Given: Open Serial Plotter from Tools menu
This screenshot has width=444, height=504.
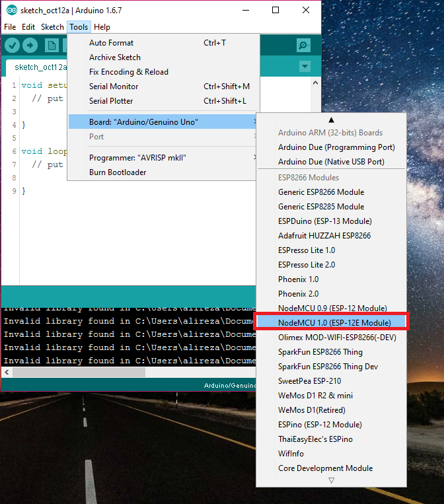Looking at the screenshot, I should click(164, 101).
